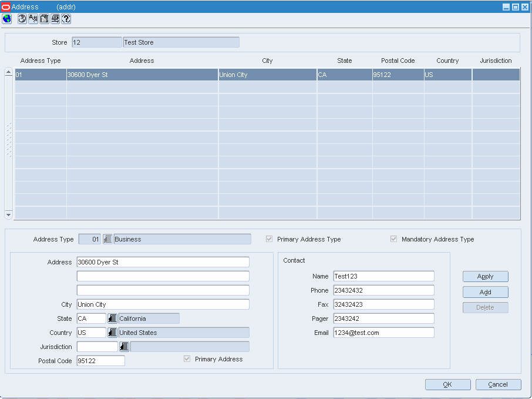
Task: Click the Add button
Action: coord(485,292)
